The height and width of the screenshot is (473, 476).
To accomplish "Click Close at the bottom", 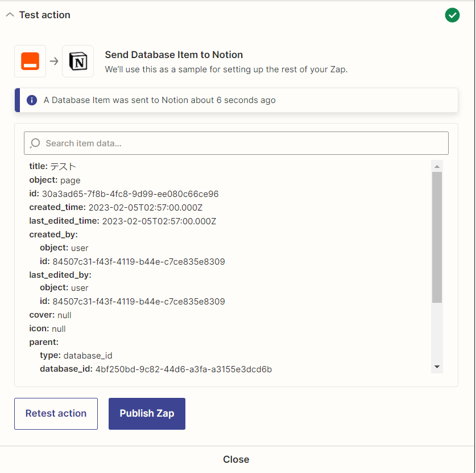I will point(236,459).
